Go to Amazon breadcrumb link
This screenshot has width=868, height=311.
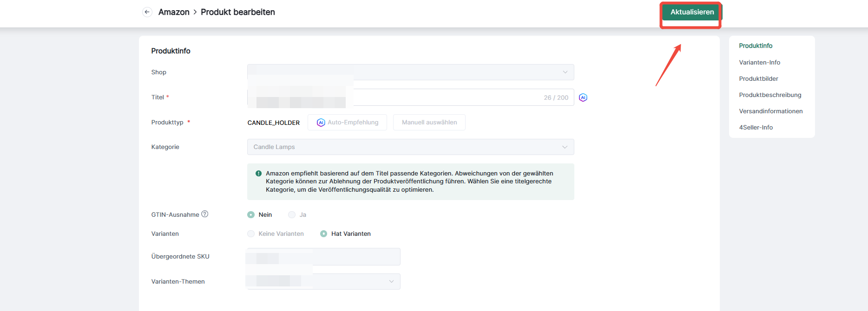tap(174, 12)
